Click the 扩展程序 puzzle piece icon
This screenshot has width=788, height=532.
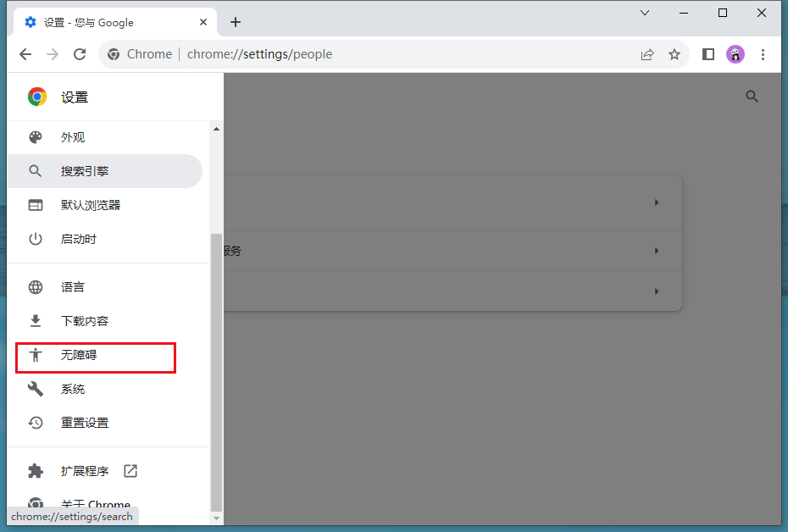pos(36,471)
